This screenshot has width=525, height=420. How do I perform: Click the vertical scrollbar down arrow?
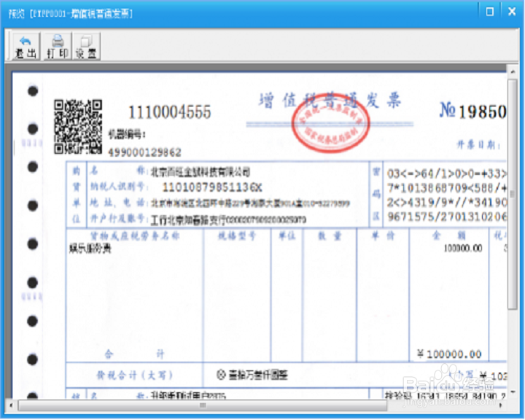pos(513,392)
